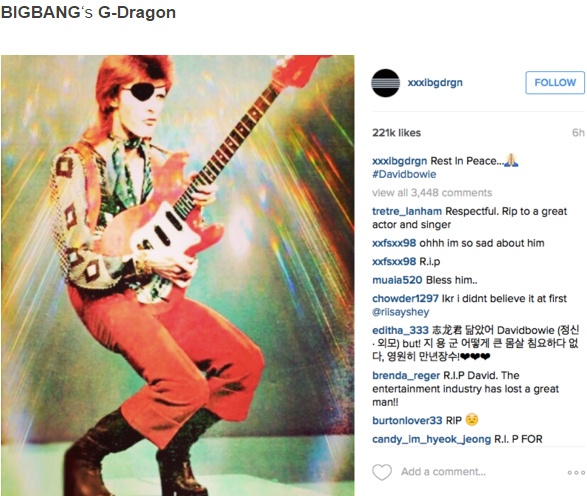Open the three-dot more options icon

(x=575, y=473)
